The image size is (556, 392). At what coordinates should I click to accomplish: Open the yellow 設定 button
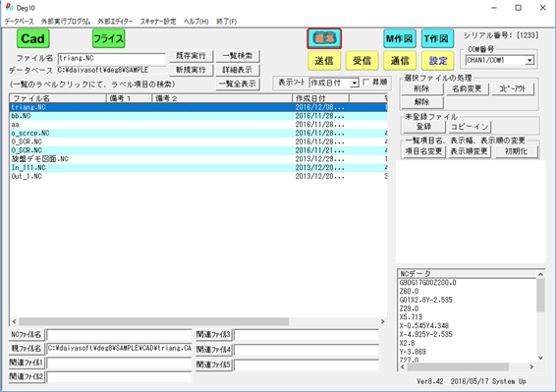pyautogui.click(x=437, y=61)
